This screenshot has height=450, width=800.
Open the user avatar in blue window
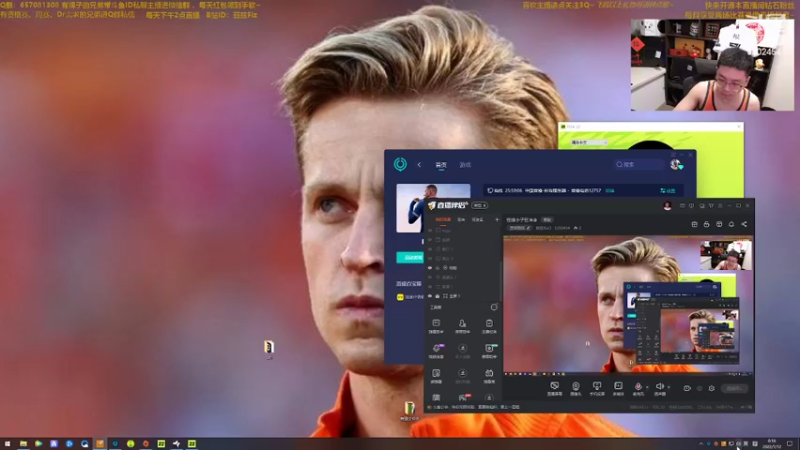676,164
